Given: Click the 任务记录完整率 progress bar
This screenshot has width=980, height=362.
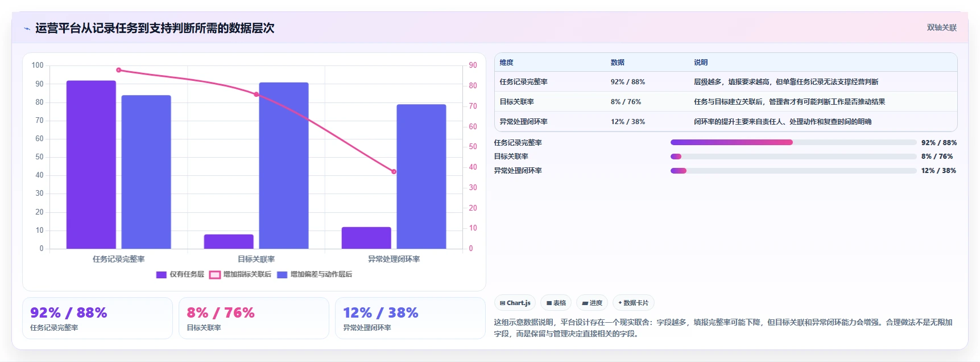Looking at the screenshot, I should point(793,142).
